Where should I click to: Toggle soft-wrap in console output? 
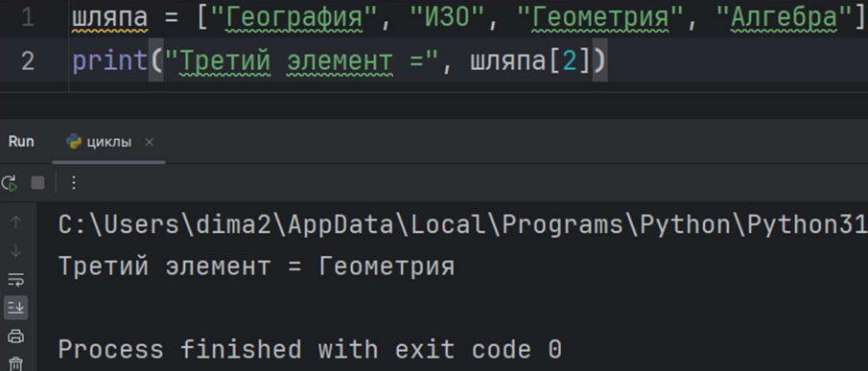[15, 279]
